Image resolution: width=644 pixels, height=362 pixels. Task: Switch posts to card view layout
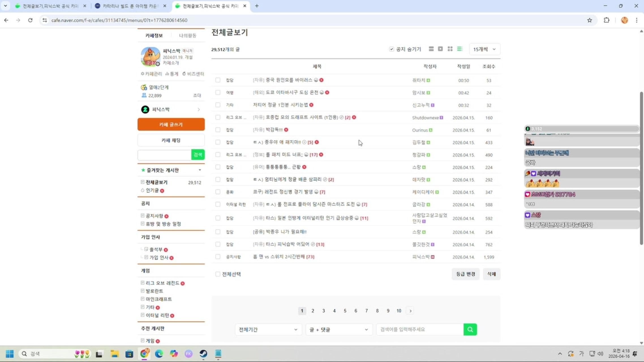[x=431, y=49]
